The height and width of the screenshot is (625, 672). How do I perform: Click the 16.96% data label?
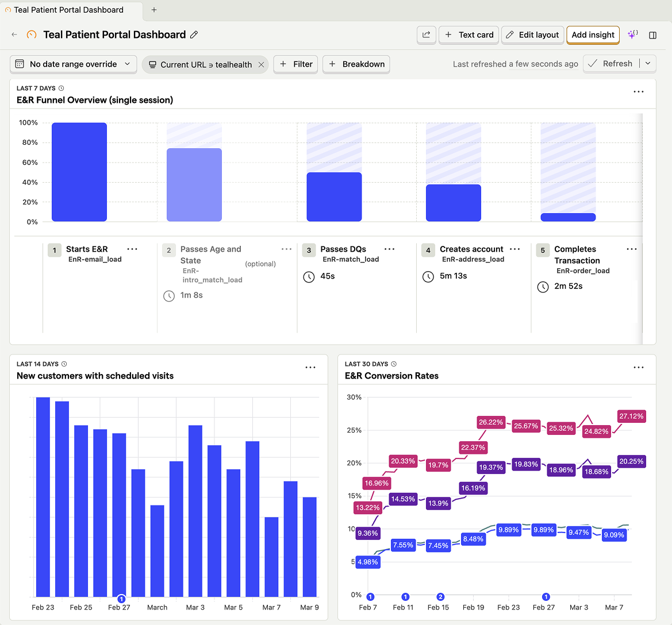tap(377, 483)
